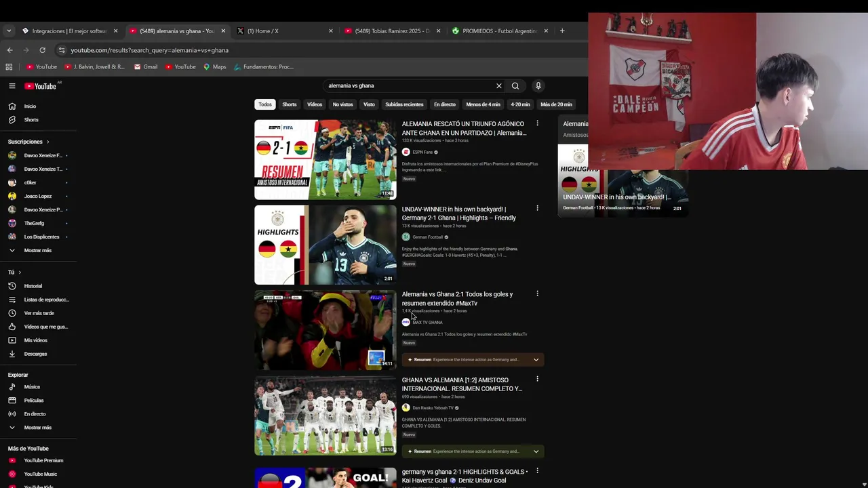
Task: Open more options for GHANA VS ALEMANIA video
Action: [x=537, y=379]
